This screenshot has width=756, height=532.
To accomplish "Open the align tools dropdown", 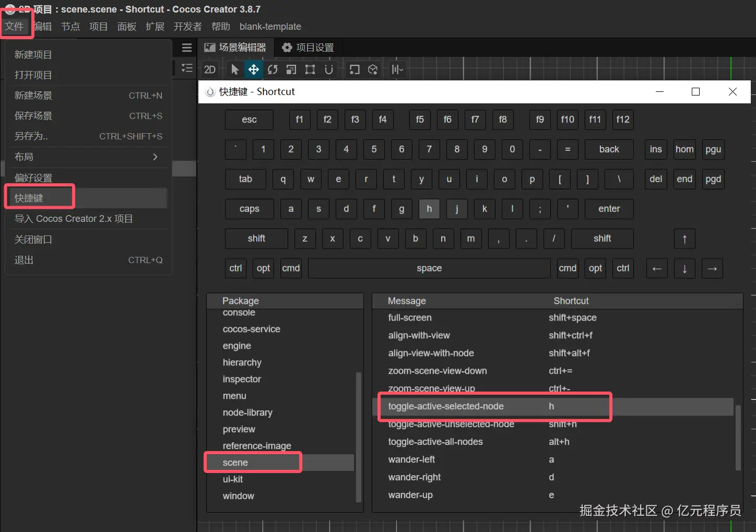I will (397, 69).
